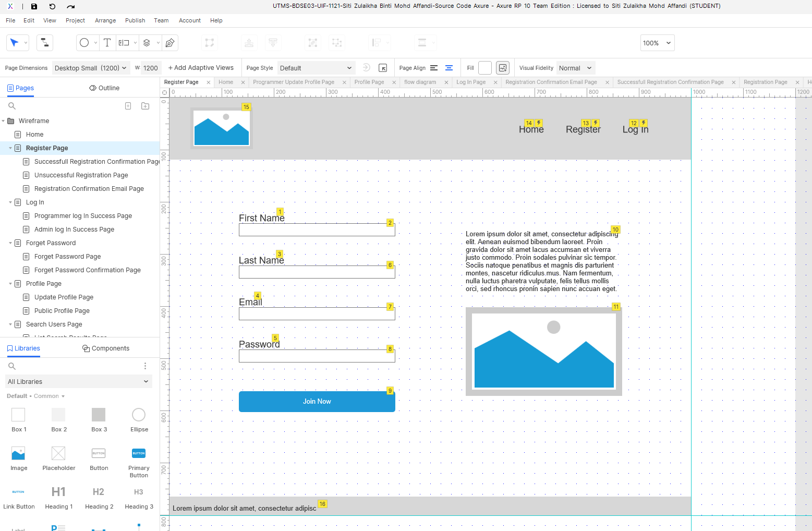Collapse the Wireframe folder

coord(4,121)
